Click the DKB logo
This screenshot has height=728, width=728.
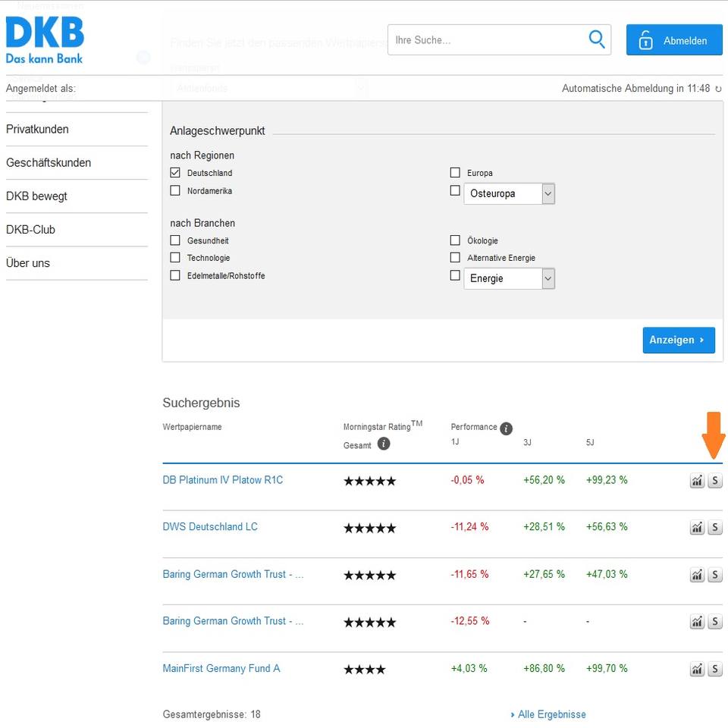[x=45, y=40]
